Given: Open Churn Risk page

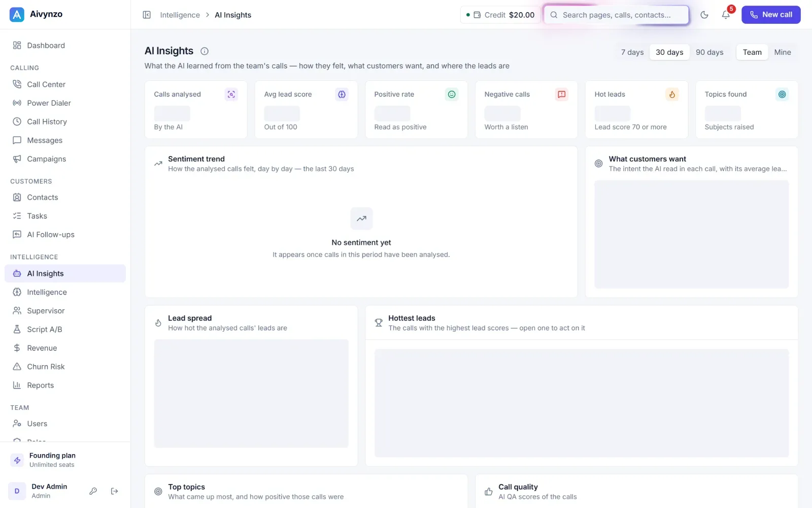Looking at the screenshot, I should pos(65,367).
